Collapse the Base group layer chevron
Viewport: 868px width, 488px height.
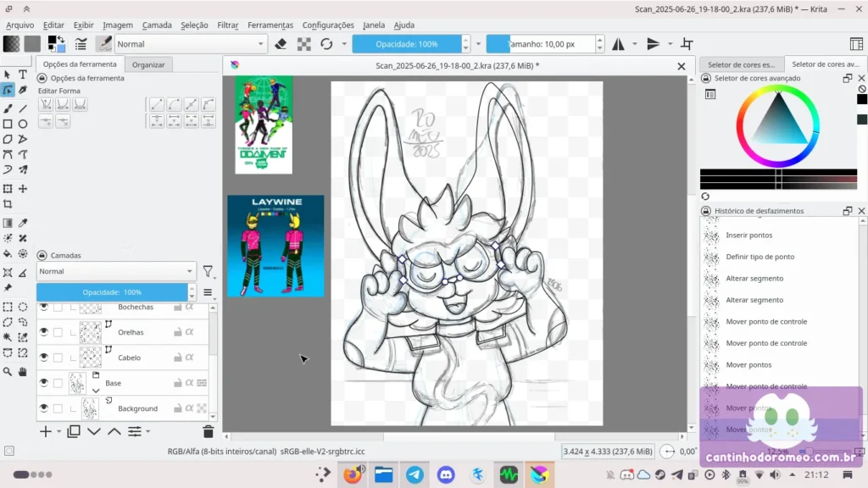click(x=96, y=391)
